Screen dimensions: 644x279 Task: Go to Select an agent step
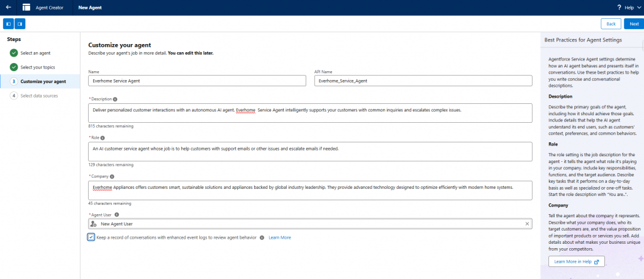(36, 52)
